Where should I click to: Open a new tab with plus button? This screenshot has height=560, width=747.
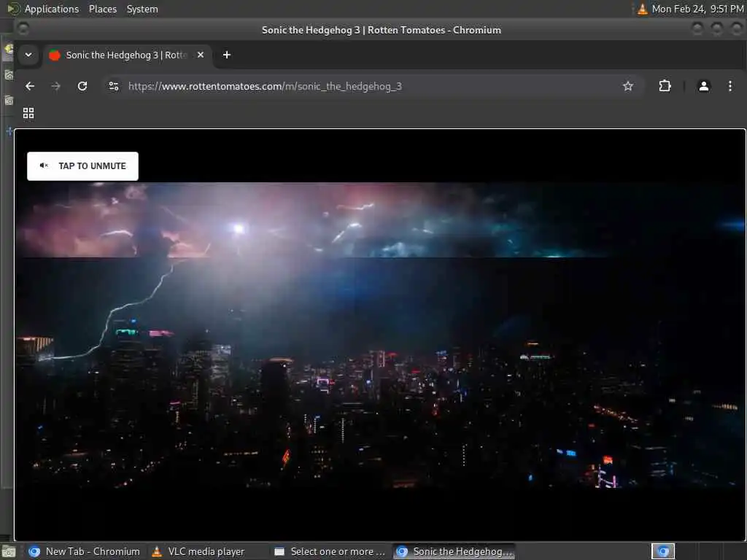coord(227,55)
